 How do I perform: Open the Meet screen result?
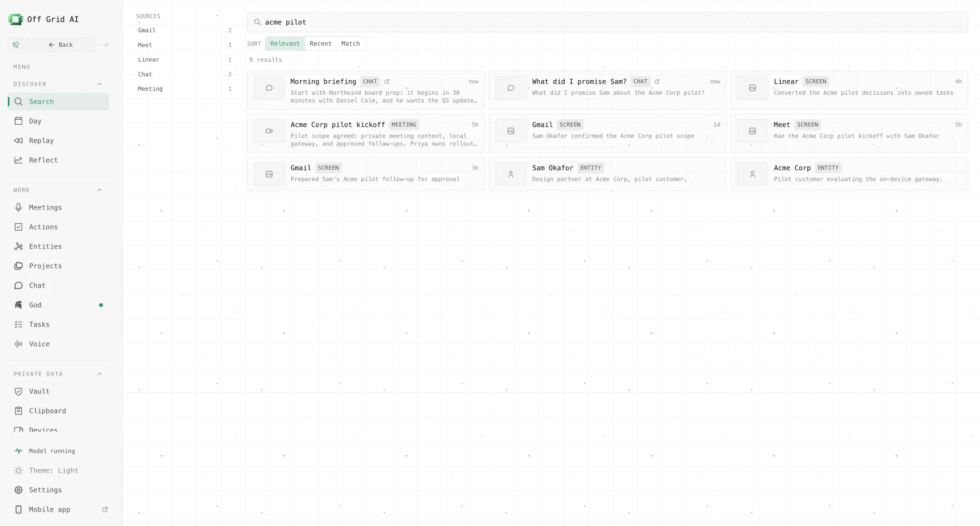849,134
